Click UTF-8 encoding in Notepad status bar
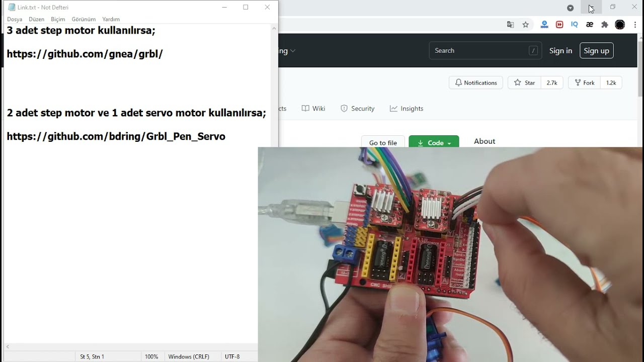The image size is (644, 362). click(232, 356)
